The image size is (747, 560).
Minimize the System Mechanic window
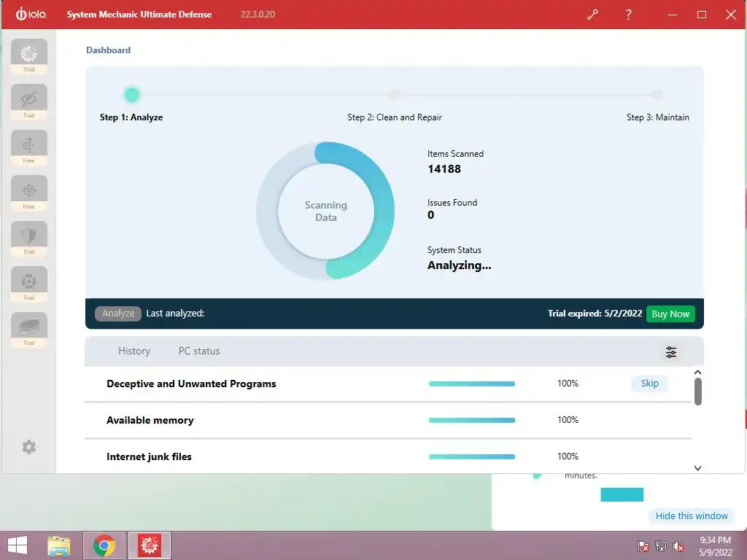pos(672,15)
